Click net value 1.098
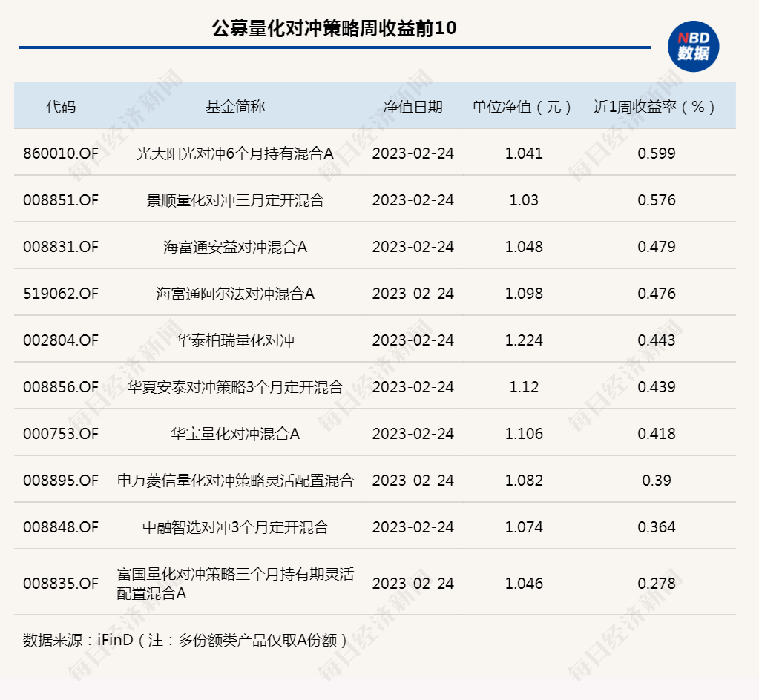Viewport: 759px width, 700px height. (524, 294)
